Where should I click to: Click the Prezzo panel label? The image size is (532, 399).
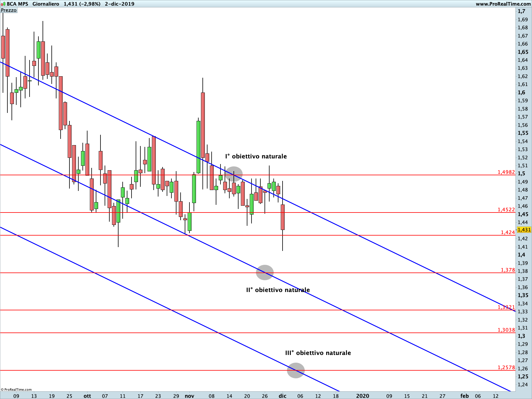click(x=9, y=10)
